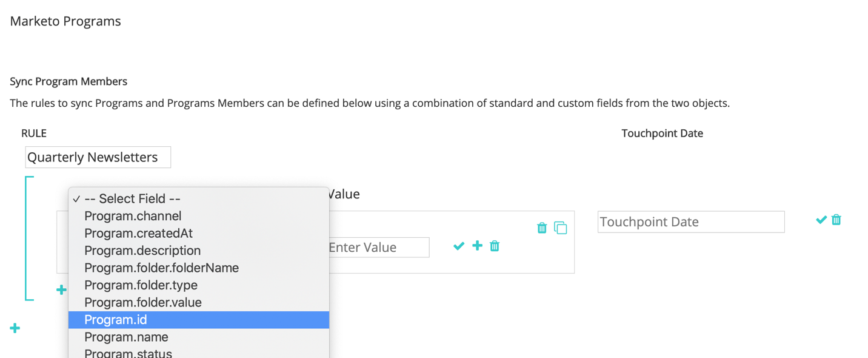
Task: Select the Program.folder.folderName option
Action: [161, 268]
